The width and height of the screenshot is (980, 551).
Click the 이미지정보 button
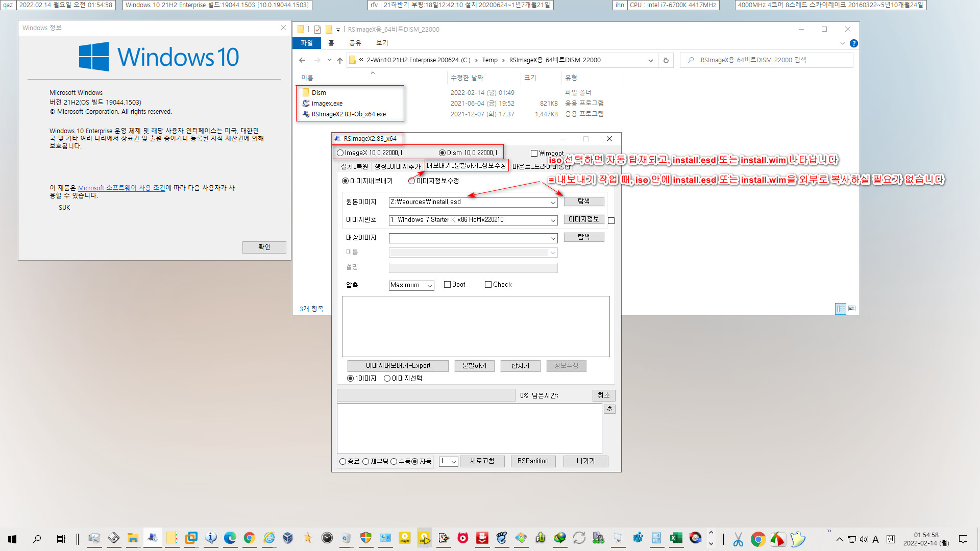[584, 219]
